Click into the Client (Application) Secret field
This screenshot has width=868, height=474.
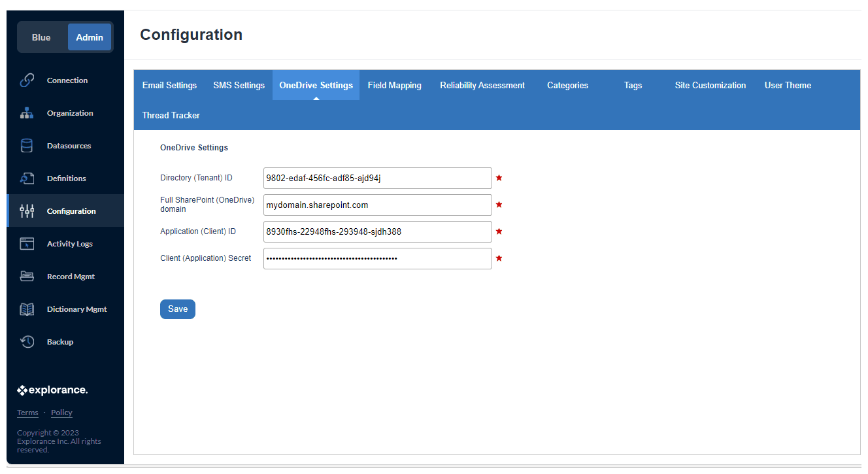(377, 258)
